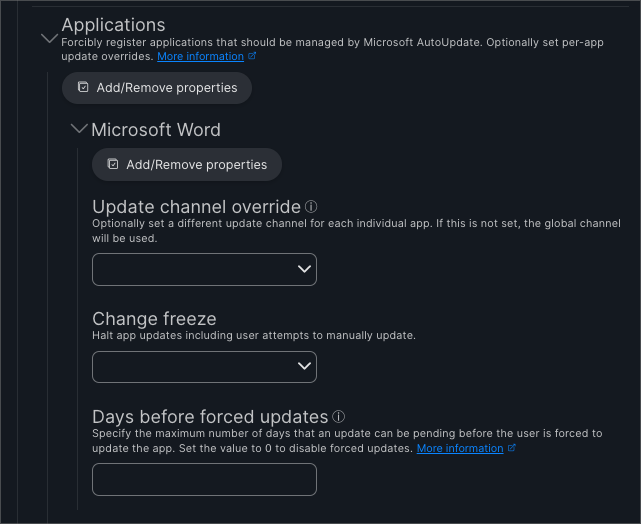Image resolution: width=641 pixels, height=524 pixels.
Task: Open the Change freeze dropdown
Action: [x=204, y=367]
